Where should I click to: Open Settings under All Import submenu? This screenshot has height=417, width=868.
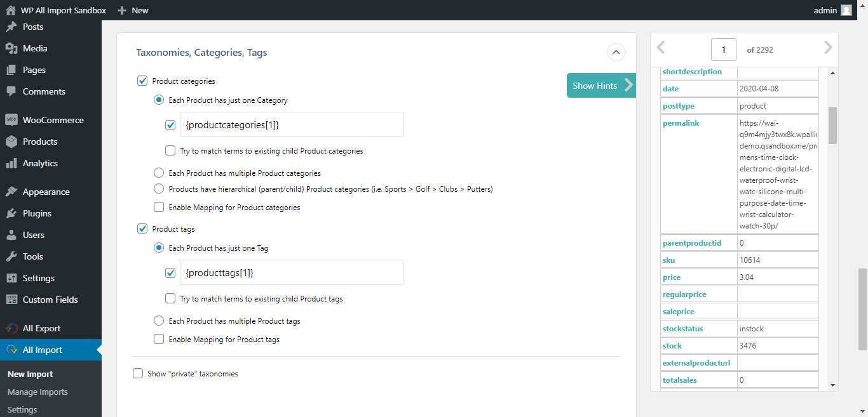click(x=22, y=410)
